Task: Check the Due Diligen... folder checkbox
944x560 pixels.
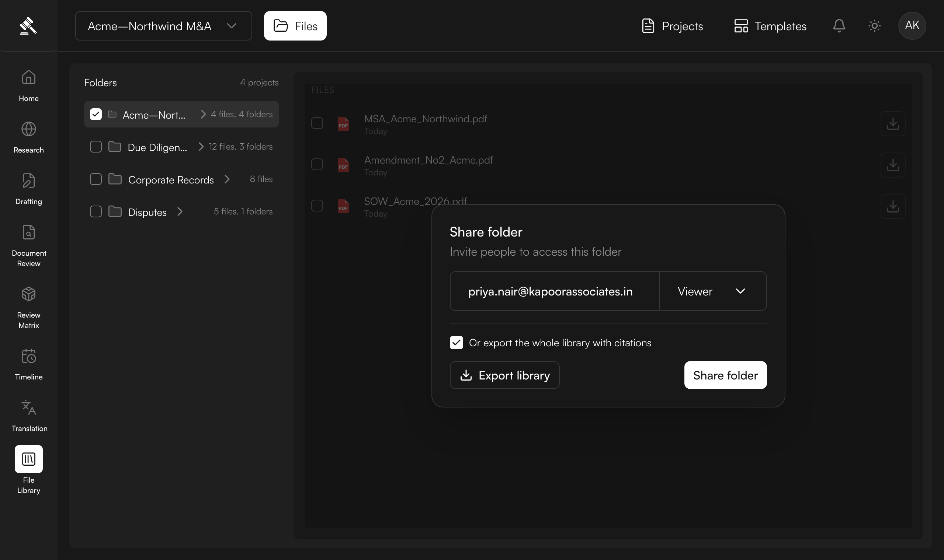Action: [96, 146]
